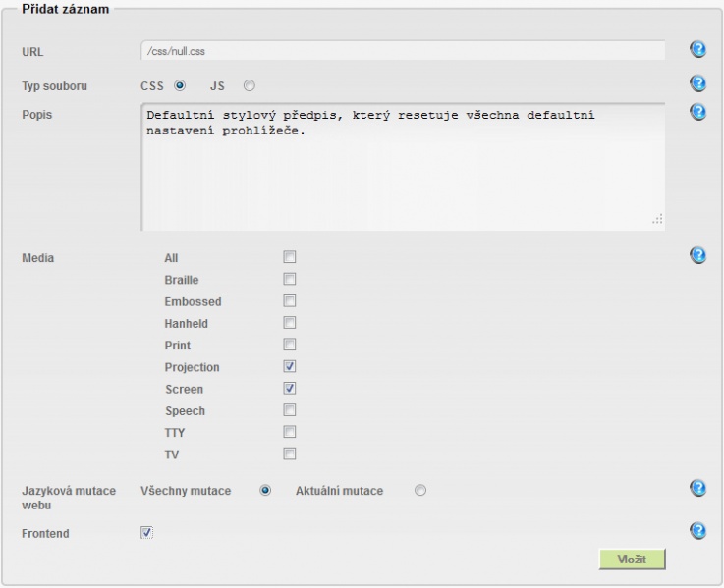
Task: Open help icon for Frontend row
Action: point(697,531)
